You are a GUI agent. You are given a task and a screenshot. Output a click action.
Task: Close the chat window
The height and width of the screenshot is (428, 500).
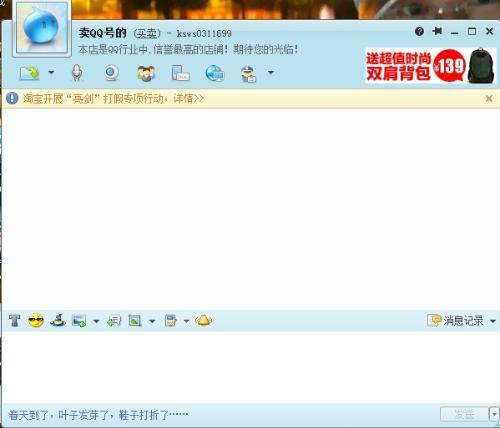[489, 31]
